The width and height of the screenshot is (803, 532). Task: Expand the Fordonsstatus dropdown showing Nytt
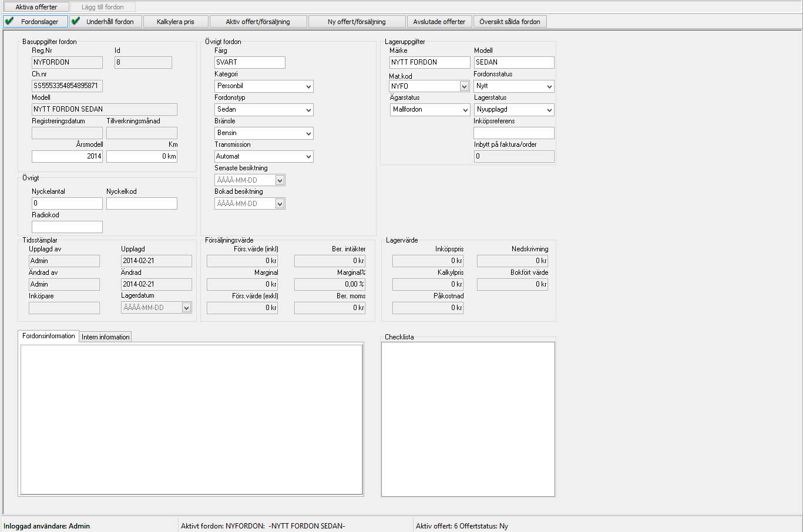coord(549,86)
